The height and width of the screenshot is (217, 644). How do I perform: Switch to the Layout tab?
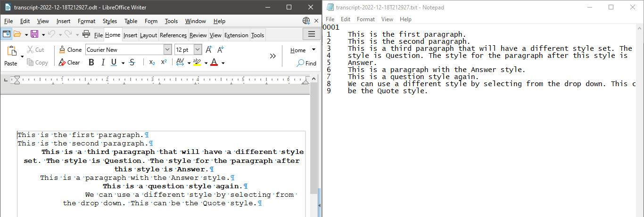[149, 35]
